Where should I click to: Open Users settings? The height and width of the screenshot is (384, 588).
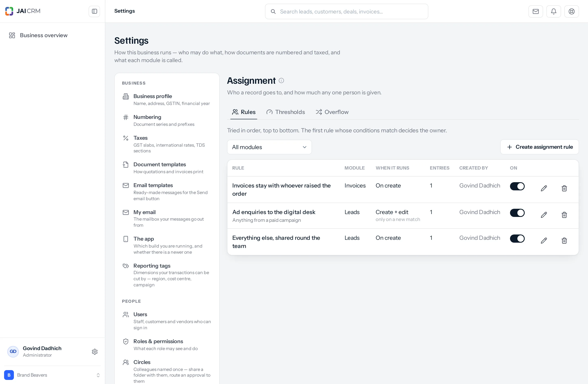click(167, 321)
